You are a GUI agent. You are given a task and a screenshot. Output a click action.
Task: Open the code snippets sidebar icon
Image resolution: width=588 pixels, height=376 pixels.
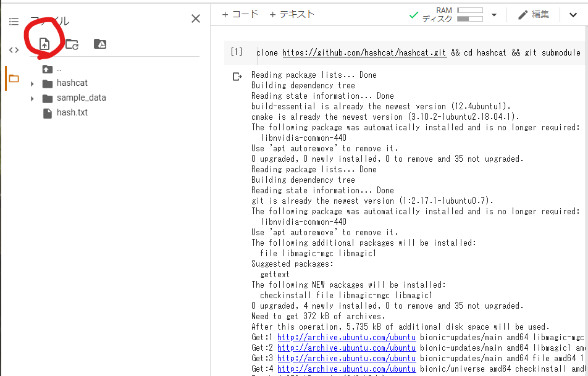[14, 49]
